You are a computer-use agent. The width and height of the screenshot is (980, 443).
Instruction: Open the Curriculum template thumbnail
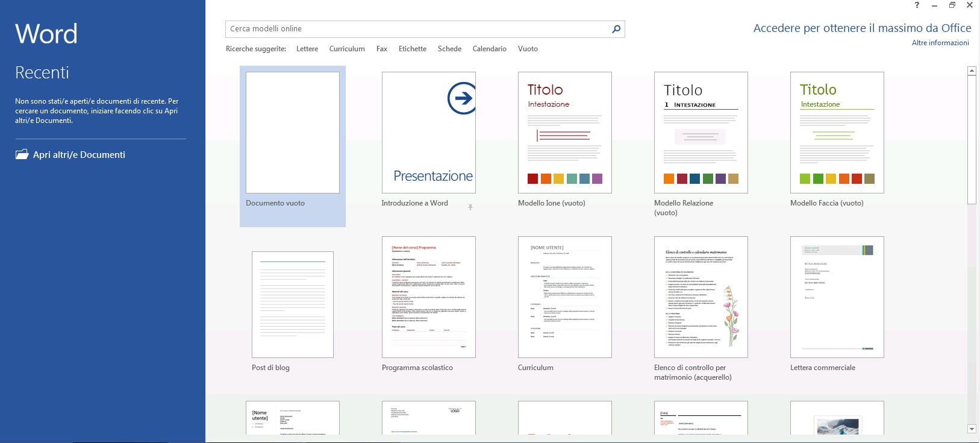tap(565, 297)
